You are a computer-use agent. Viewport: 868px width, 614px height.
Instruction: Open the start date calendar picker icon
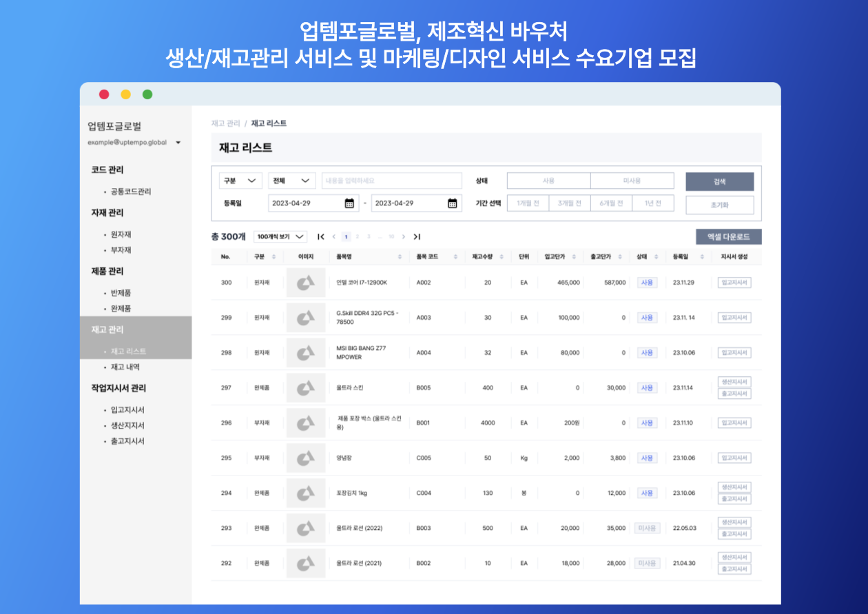pyautogui.click(x=349, y=203)
